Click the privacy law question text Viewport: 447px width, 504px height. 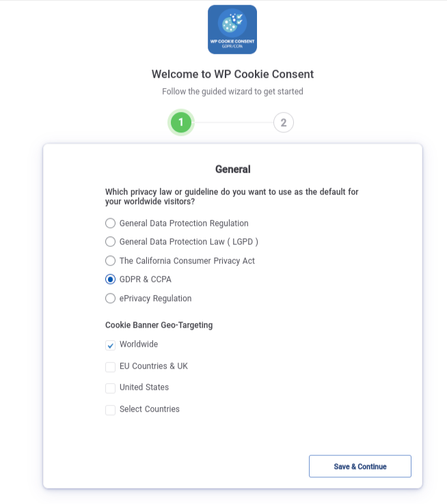232,197
